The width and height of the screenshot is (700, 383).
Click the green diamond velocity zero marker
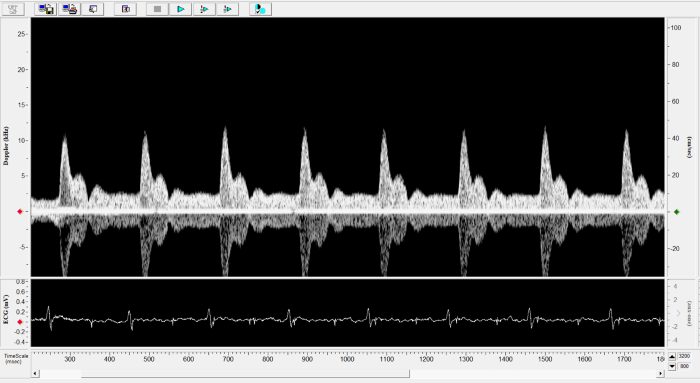click(x=677, y=212)
